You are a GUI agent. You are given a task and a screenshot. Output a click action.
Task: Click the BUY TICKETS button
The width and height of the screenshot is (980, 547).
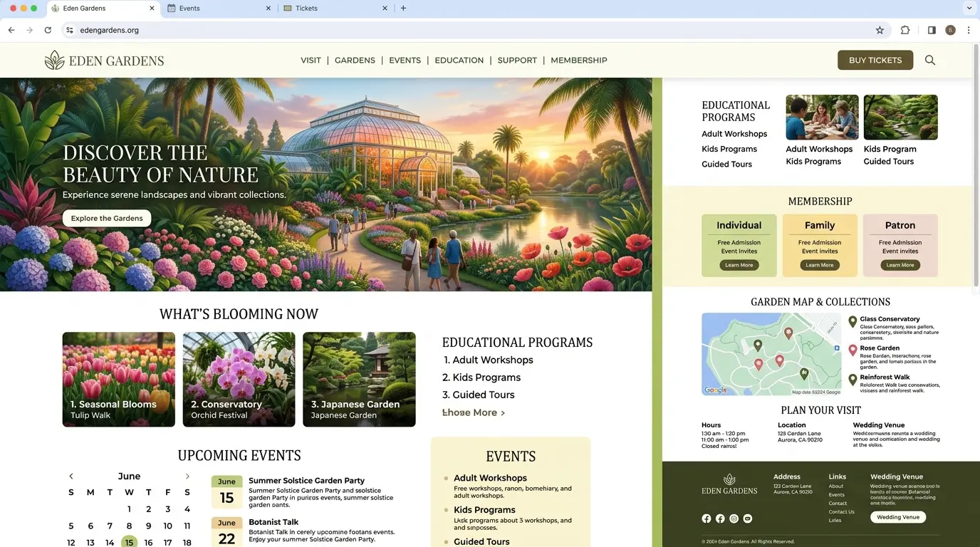coord(875,61)
